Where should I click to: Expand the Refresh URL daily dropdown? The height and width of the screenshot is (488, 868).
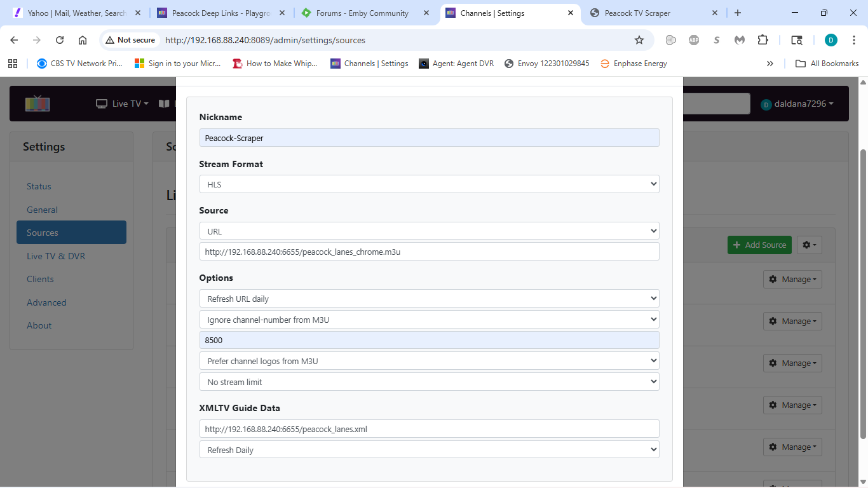[x=429, y=299]
